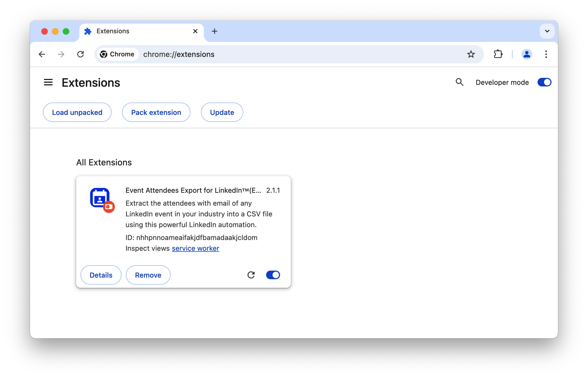588x378 pixels.
Task: Open the Extensions page hamburger menu
Action: click(48, 82)
